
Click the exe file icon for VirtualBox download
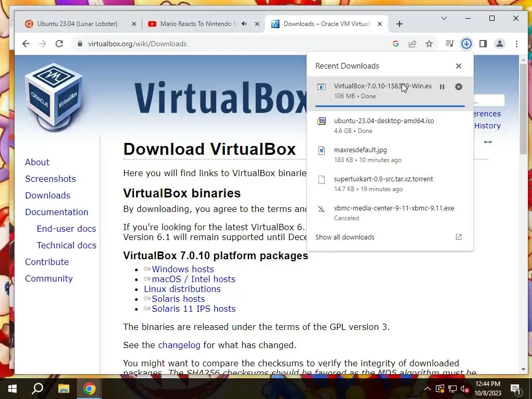(x=321, y=87)
